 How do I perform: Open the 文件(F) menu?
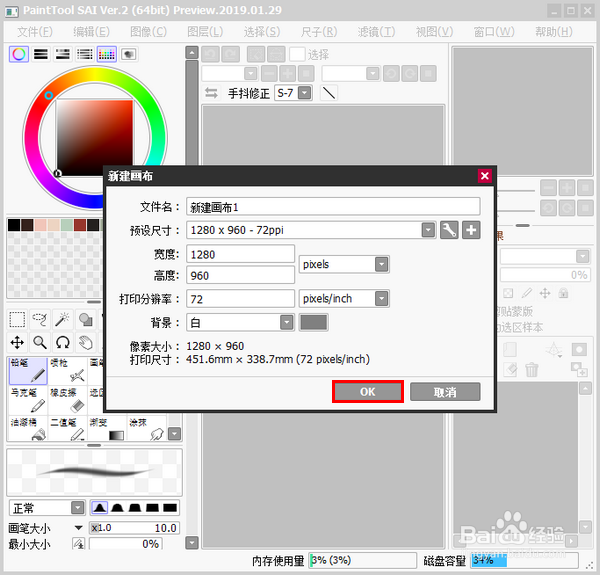[35, 32]
